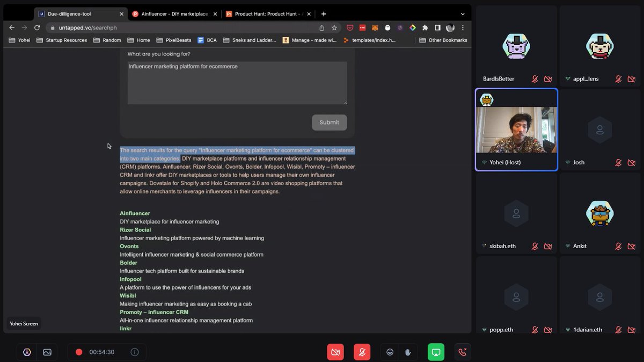Open the Wisibl result link
This screenshot has width=644, height=362.
pos(128,296)
